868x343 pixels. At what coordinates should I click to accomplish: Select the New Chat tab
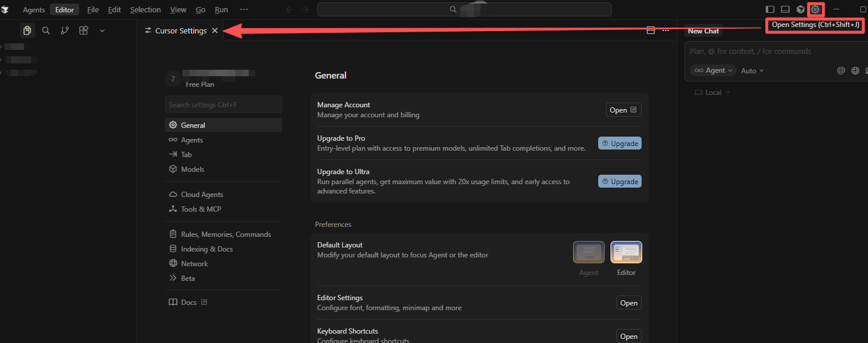[703, 31]
